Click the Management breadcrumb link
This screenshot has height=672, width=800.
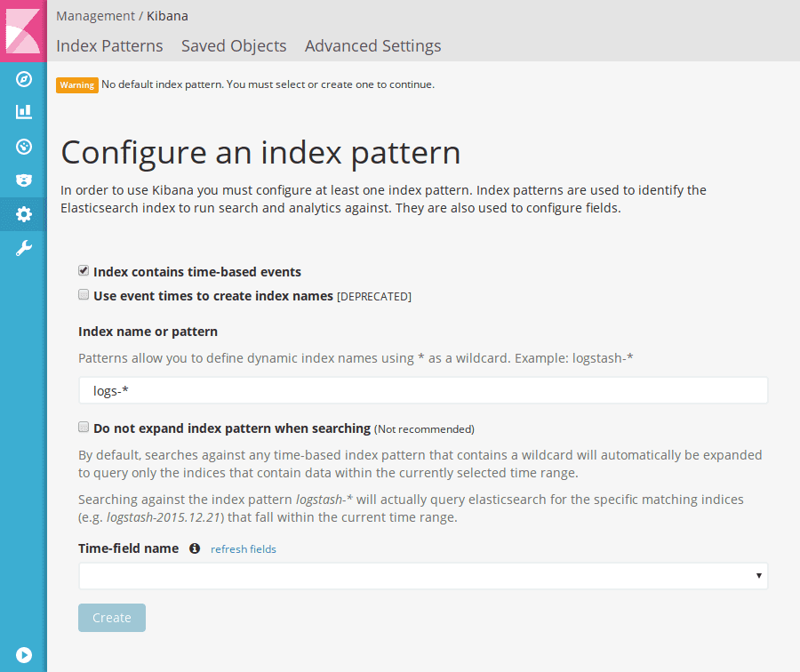tap(95, 16)
